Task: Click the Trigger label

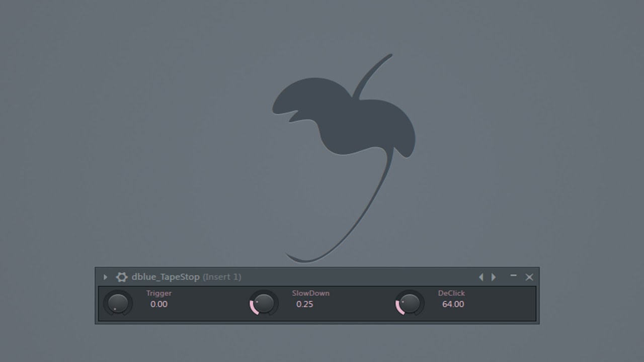Action: (159, 293)
